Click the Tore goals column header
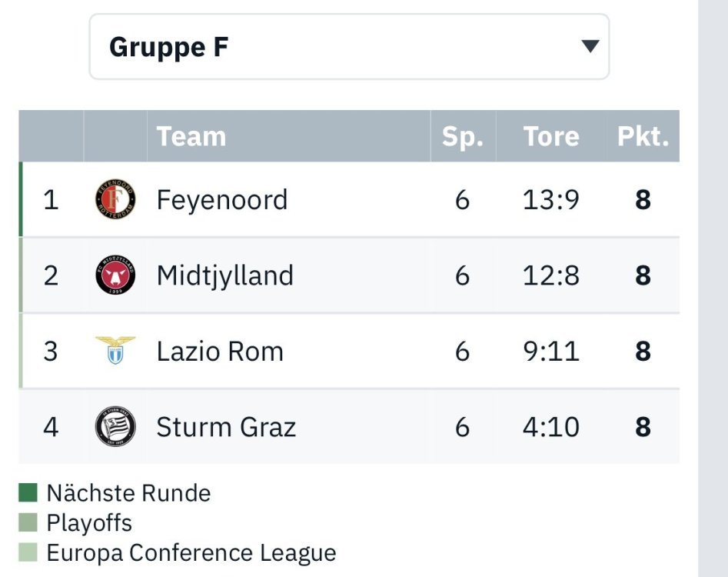This screenshot has height=577, width=728. pos(551,136)
